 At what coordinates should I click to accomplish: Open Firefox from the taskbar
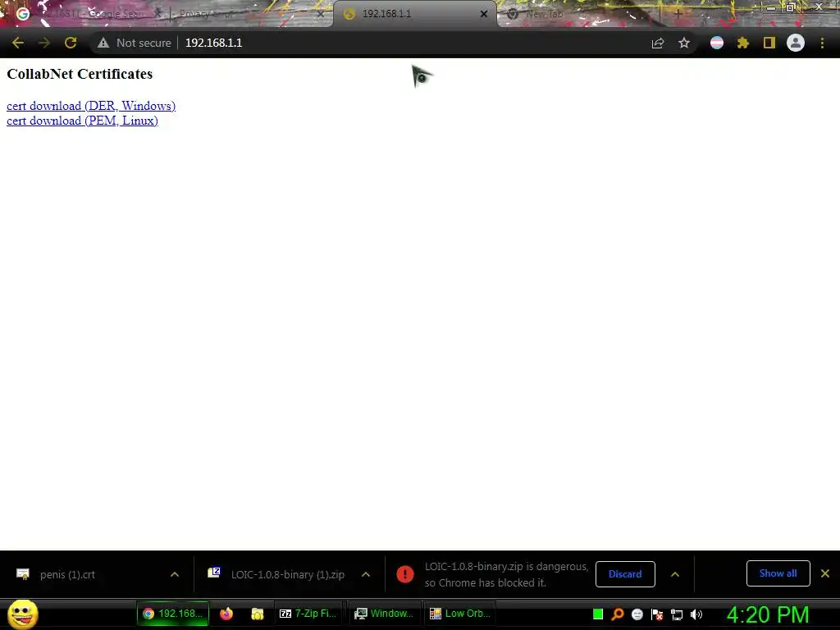(x=226, y=614)
